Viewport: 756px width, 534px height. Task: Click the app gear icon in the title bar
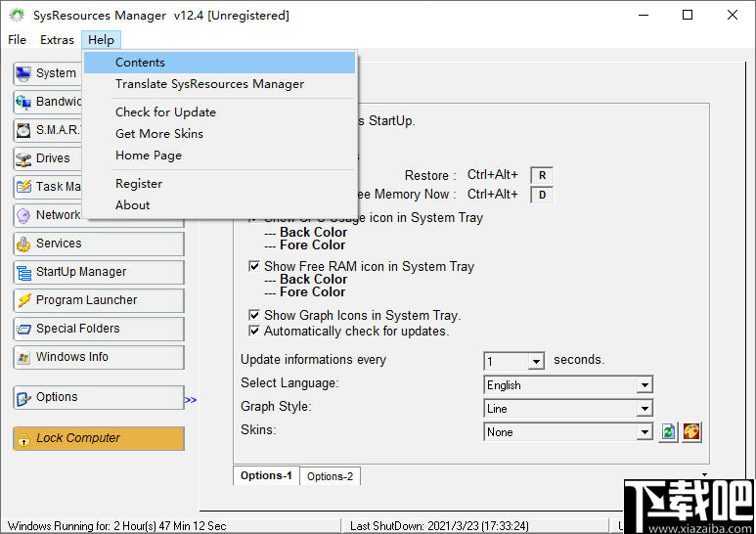(17, 16)
